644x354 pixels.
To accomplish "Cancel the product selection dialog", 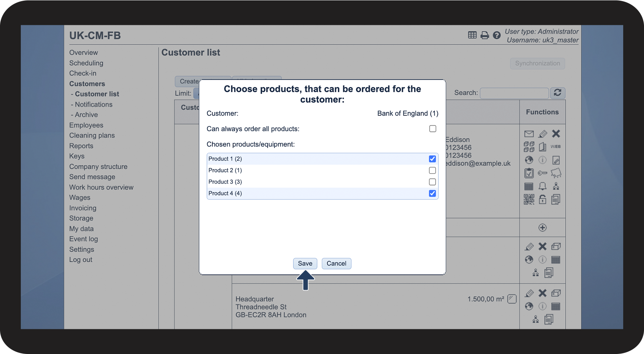I will [336, 264].
